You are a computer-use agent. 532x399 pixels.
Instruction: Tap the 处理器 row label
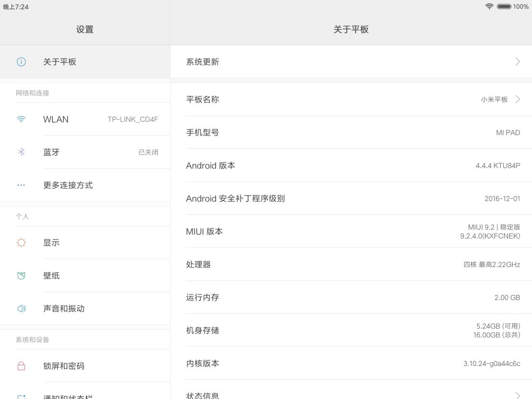click(x=198, y=265)
